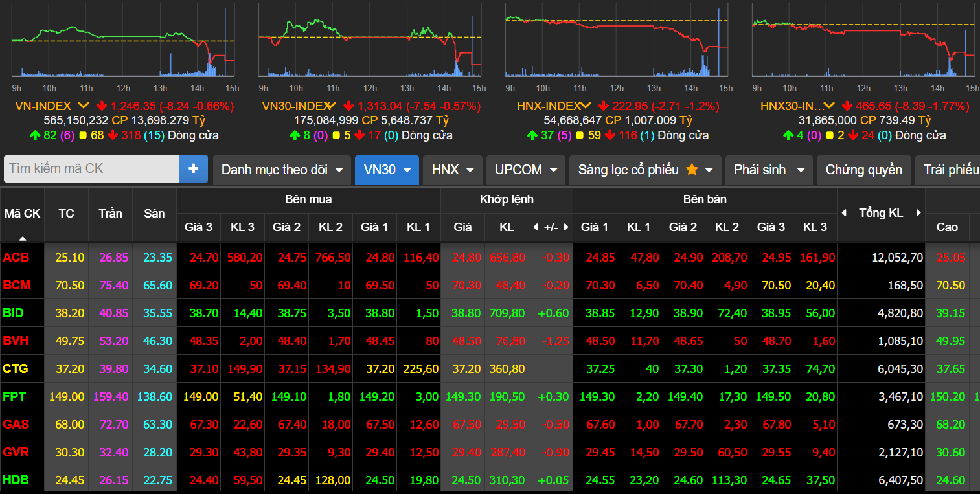Image resolution: width=980 pixels, height=494 pixels.
Task: Click VN-INDEX value 1,246.35
Action: coord(134,106)
